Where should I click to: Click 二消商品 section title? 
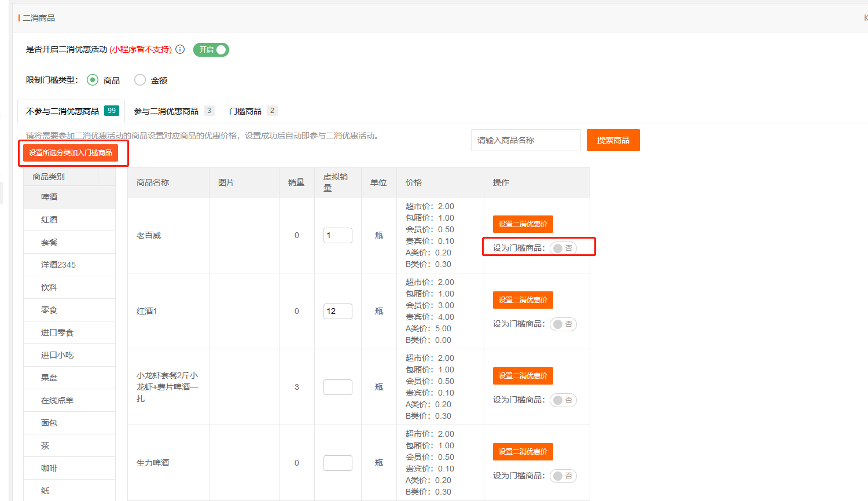point(39,18)
